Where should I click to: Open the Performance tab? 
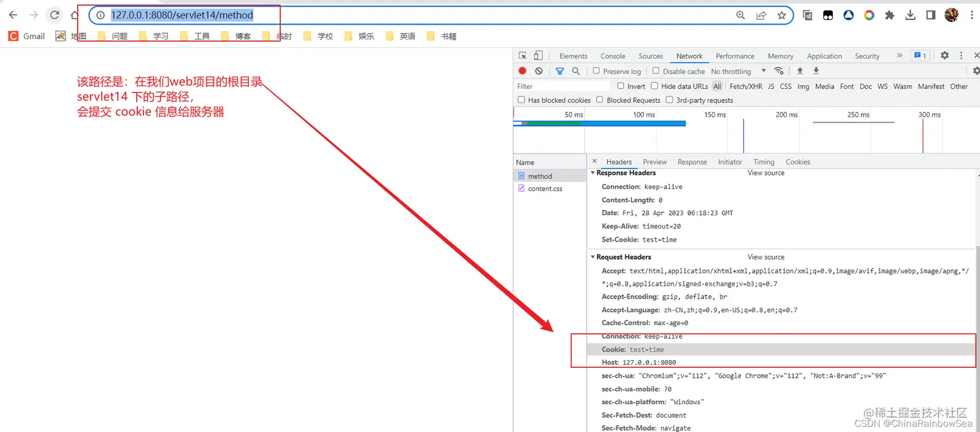[x=735, y=56]
